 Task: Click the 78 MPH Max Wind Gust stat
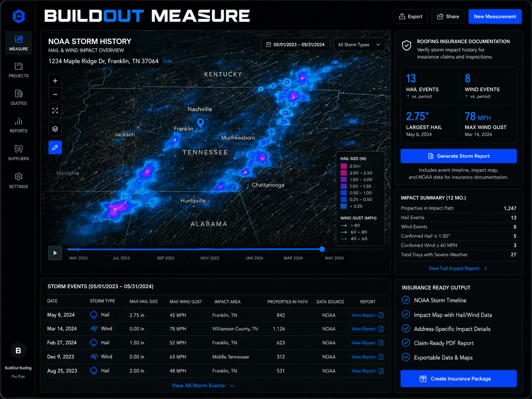[x=486, y=124]
